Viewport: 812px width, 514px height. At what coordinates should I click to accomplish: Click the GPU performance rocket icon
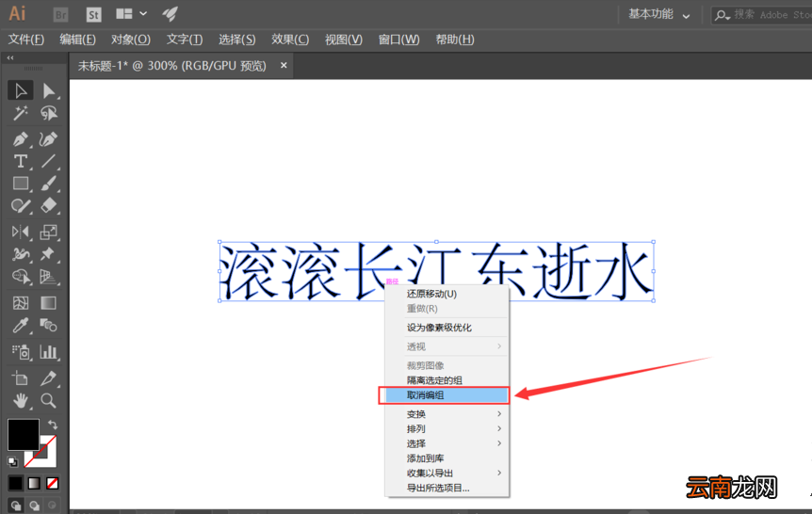point(170,14)
